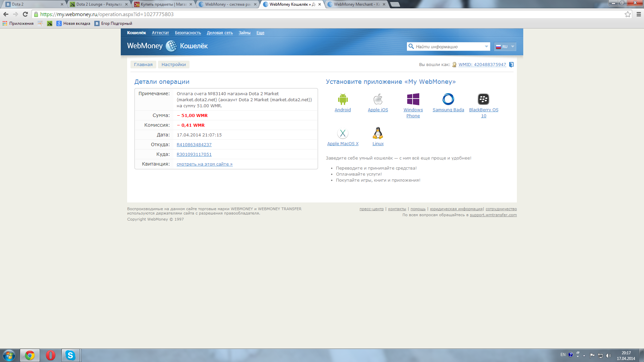This screenshot has width=644, height=362.
Task: Click the EN language indicator in tray
Action: [563, 355]
